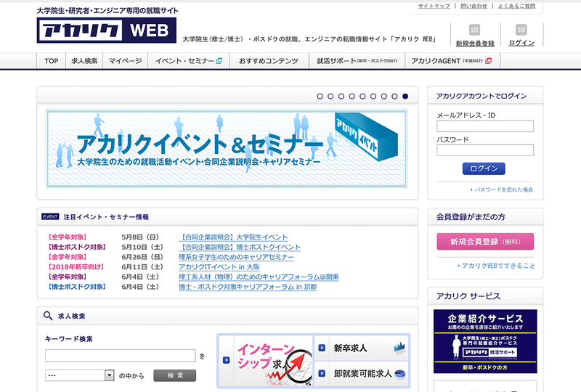Click the arrow icon beside インターンシップ求人
The height and width of the screenshot is (392, 581).
tap(227, 360)
